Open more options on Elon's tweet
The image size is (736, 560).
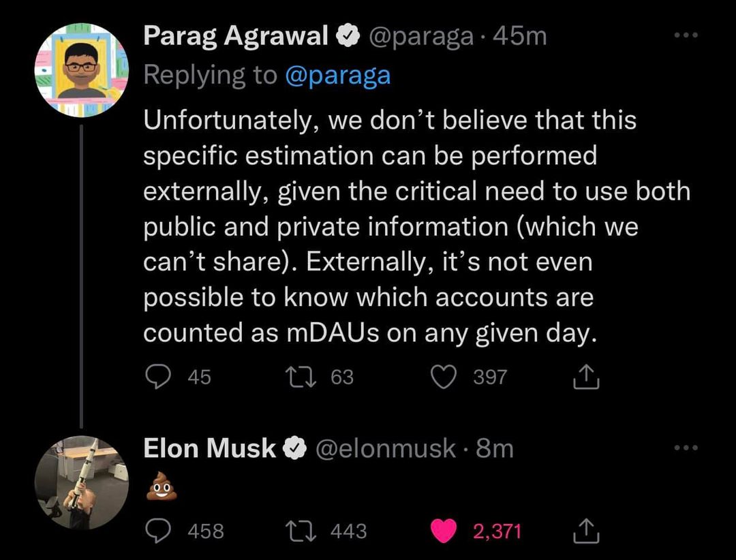(686, 448)
